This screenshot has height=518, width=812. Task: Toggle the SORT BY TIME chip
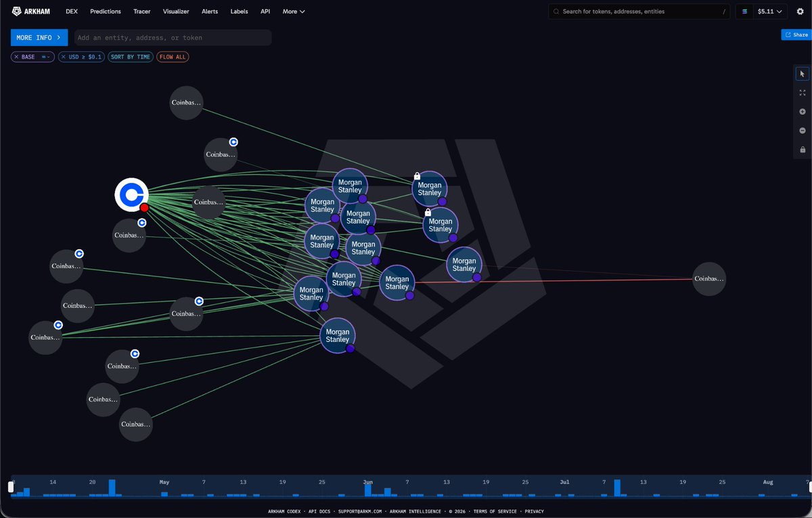[131, 57]
